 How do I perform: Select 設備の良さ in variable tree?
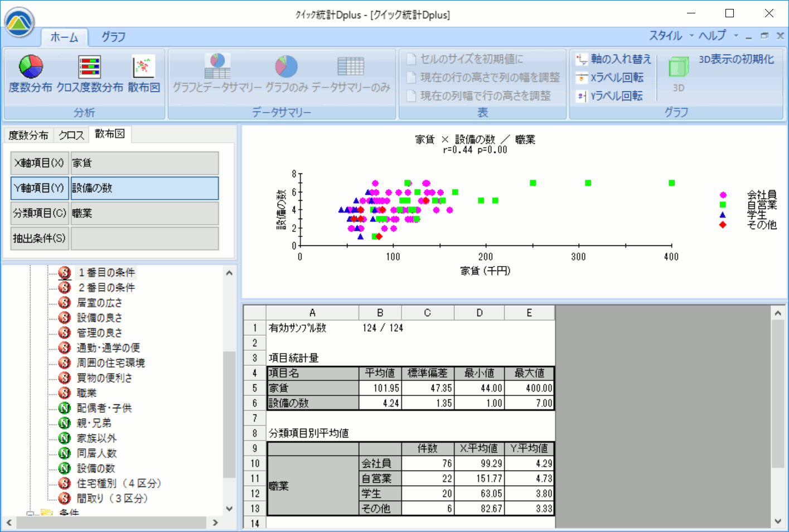(99, 317)
